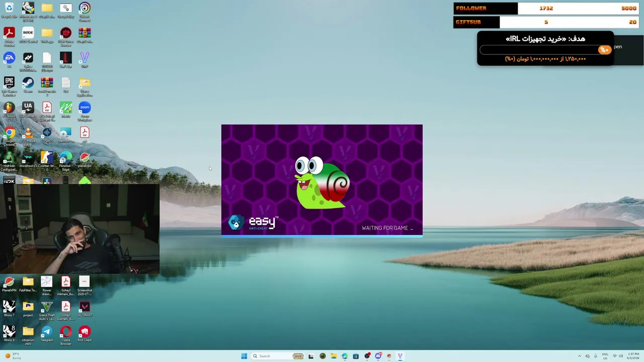Viewport: 644px width, 362px height.
Task: Open the Windows Start menu
Action: point(244,356)
